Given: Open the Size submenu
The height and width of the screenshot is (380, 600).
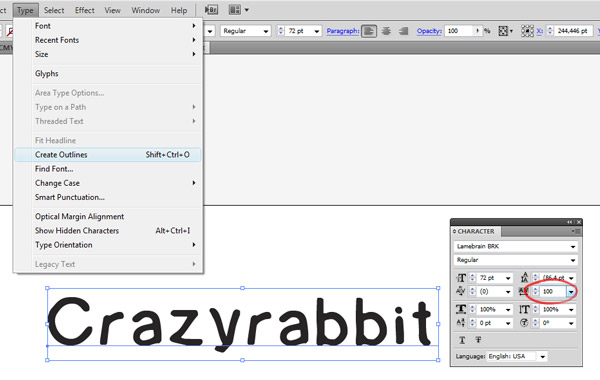Looking at the screenshot, I should click(x=108, y=54).
